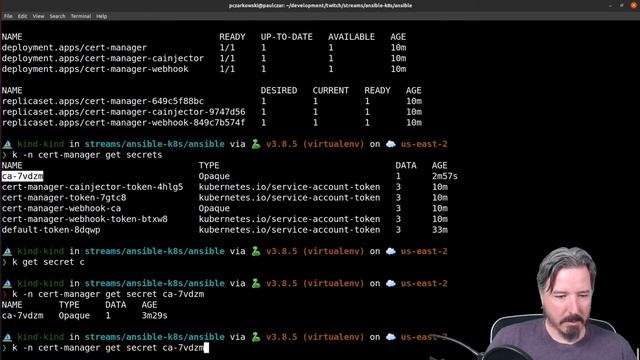Click 'k -n cert-manager get secrets' command
640x360 pixels.
(x=87, y=155)
